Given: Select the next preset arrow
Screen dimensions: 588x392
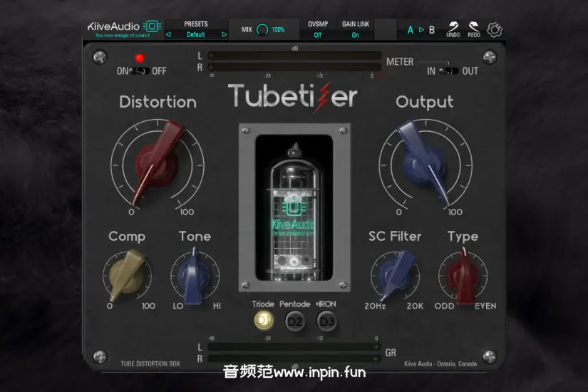Looking at the screenshot, I should tap(225, 34).
